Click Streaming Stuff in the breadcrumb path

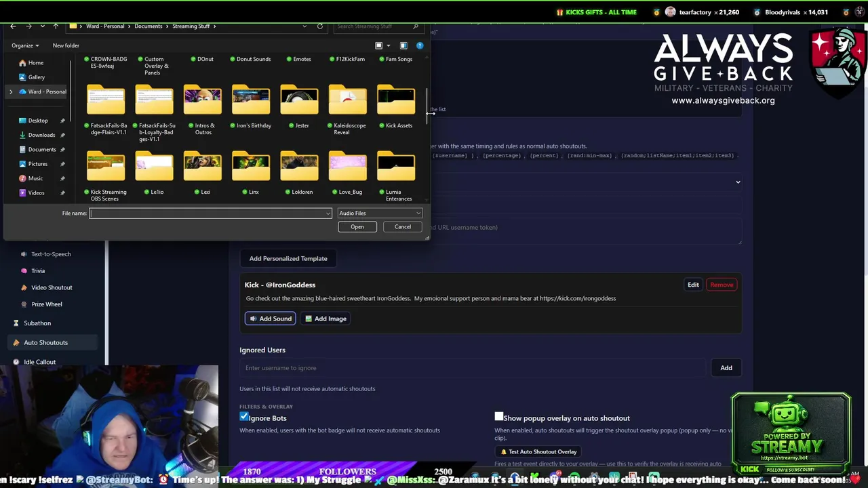click(x=191, y=26)
